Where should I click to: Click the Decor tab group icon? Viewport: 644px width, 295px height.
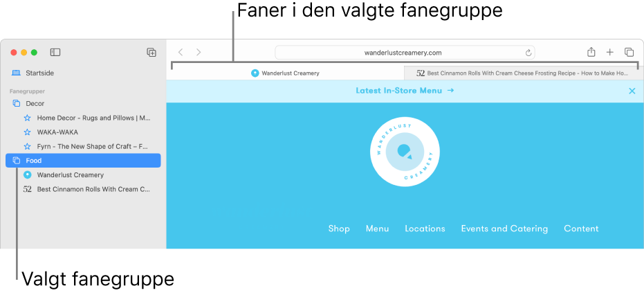(x=17, y=103)
